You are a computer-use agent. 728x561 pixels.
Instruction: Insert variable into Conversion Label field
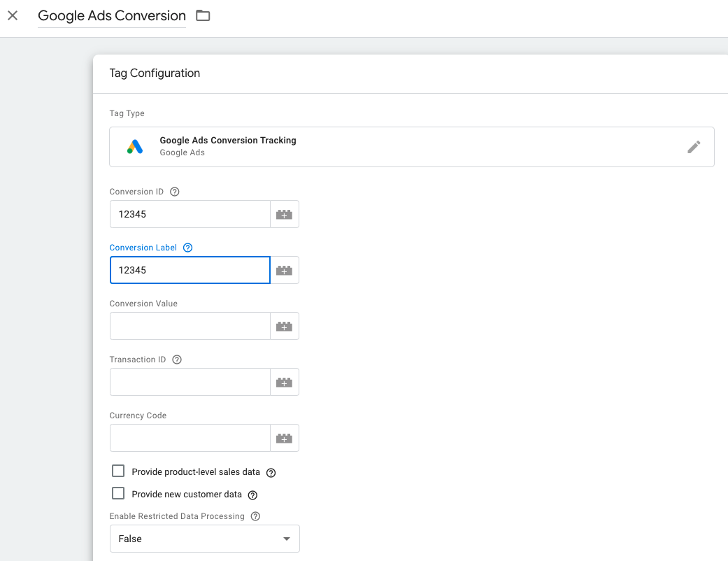click(x=284, y=270)
